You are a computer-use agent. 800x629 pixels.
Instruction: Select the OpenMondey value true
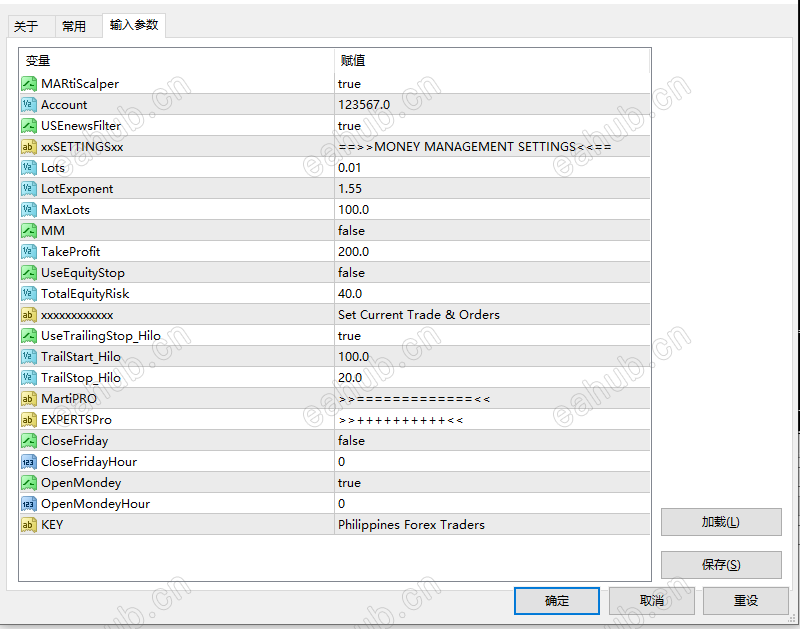(x=349, y=483)
